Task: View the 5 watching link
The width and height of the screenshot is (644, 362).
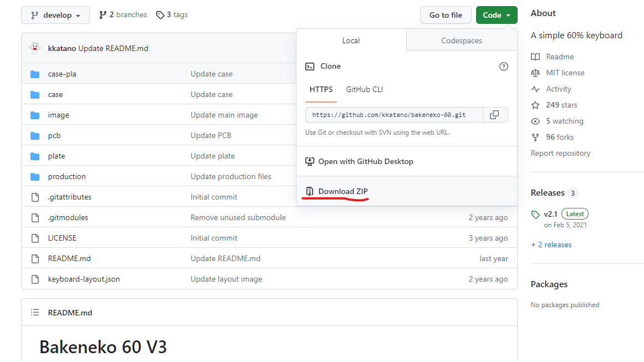Action: pyautogui.click(x=565, y=121)
